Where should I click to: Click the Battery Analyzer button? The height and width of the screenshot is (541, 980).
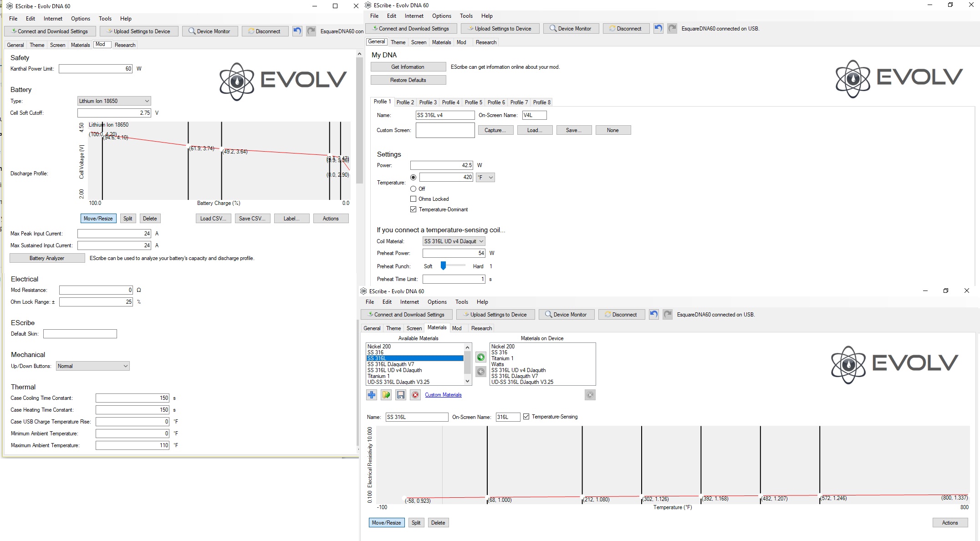pos(47,258)
